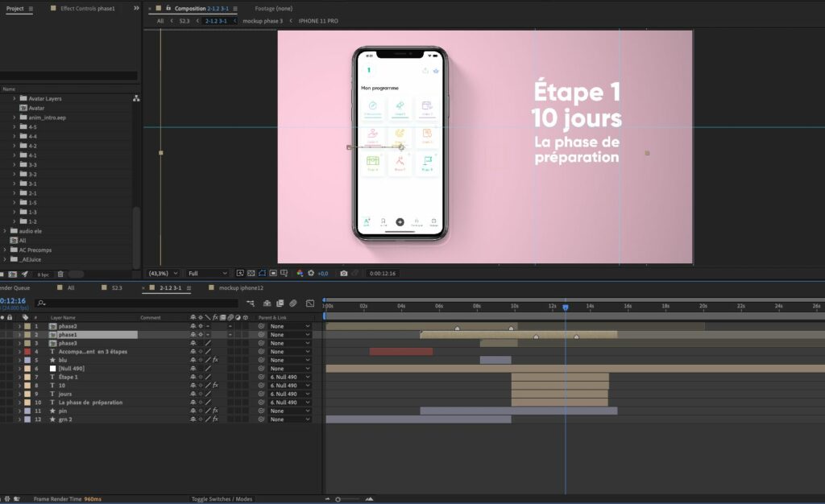Click the timeline search field
The width and height of the screenshot is (825, 504).
(137, 304)
